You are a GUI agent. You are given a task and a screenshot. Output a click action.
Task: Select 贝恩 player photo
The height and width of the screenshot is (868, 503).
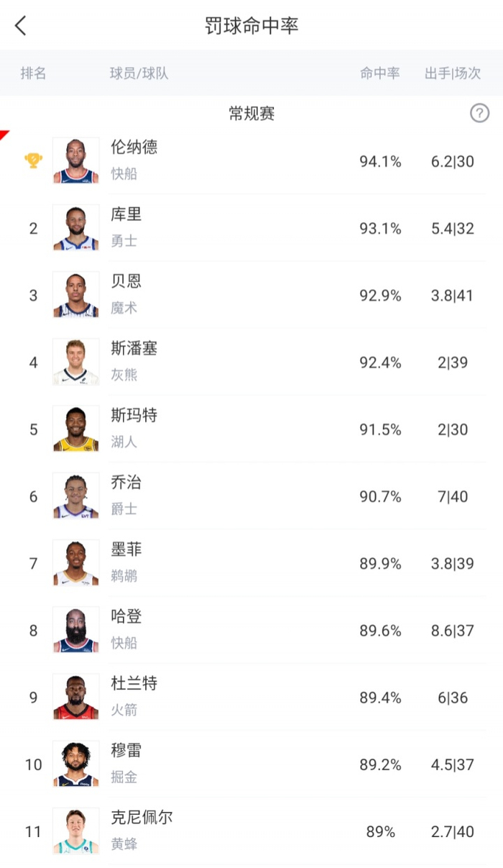click(76, 295)
